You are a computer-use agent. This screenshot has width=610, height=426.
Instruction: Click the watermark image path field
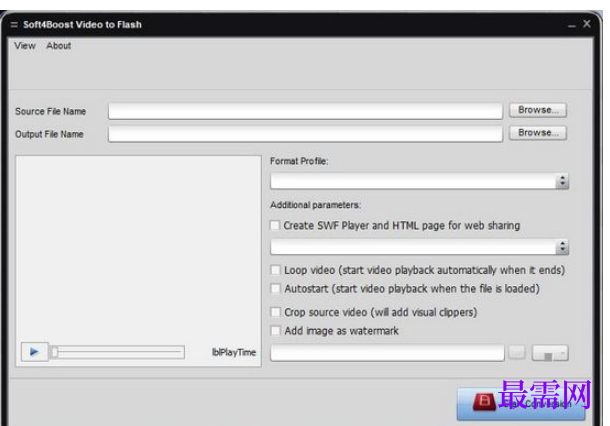pos(387,352)
